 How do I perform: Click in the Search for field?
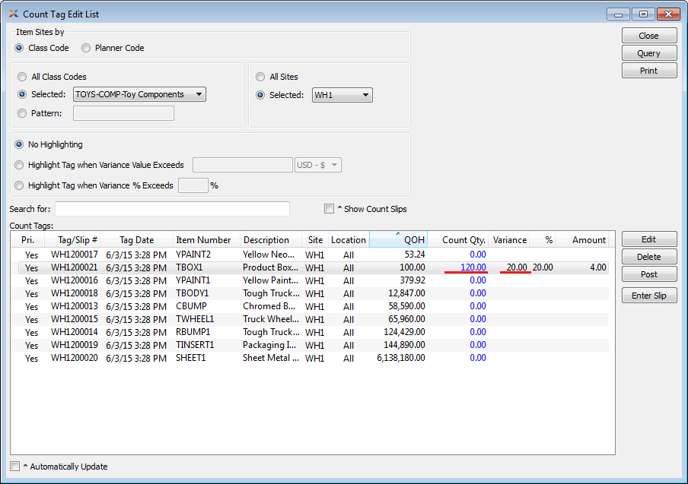coord(172,209)
